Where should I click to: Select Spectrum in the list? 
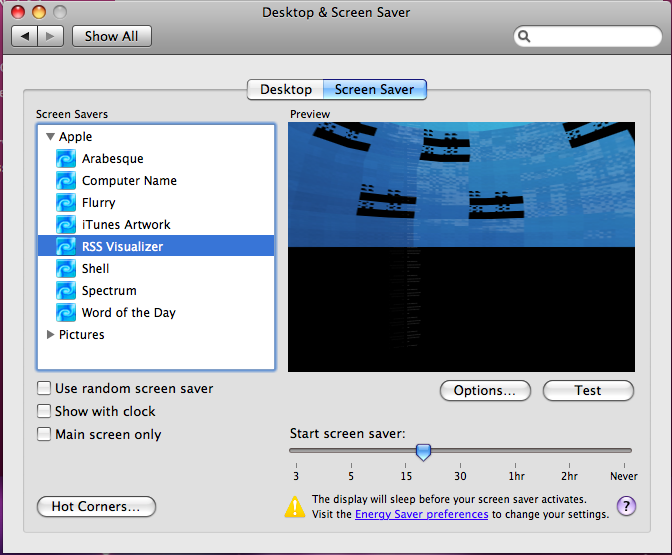point(109,291)
